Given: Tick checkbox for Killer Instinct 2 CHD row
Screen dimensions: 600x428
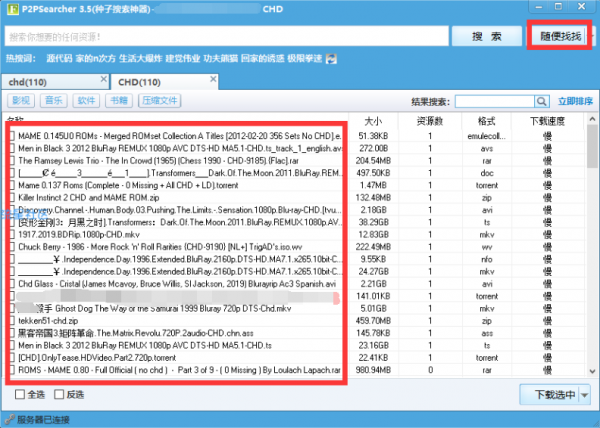Looking at the screenshot, I should [12, 197].
